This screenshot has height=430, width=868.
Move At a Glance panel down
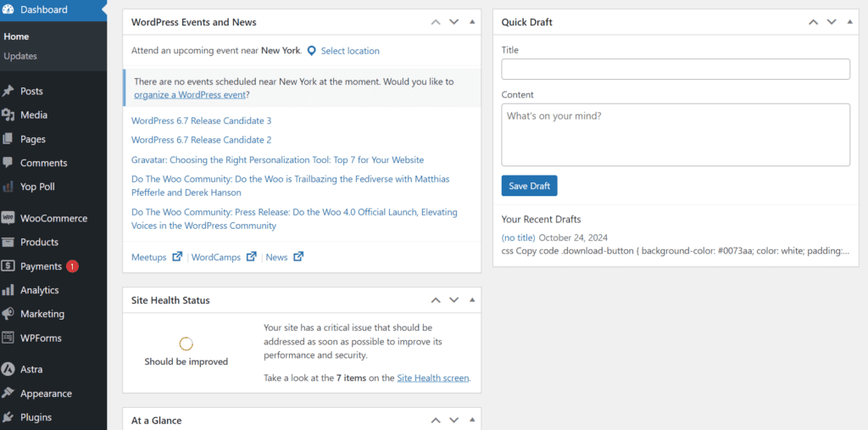tap(454, 421)
